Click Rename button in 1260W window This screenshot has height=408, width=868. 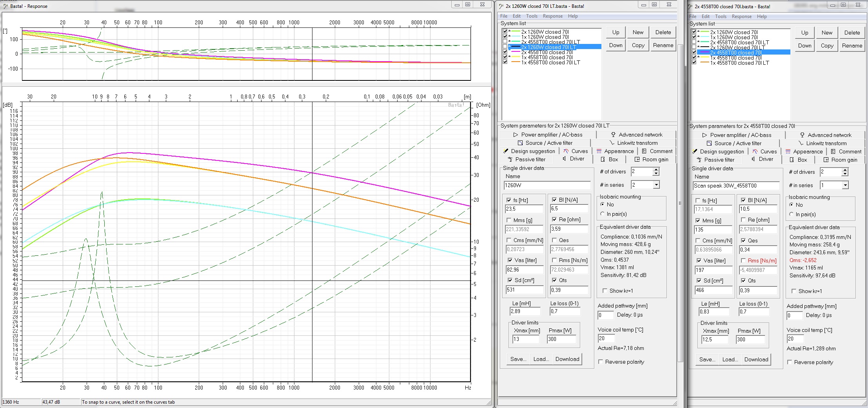pyautogui.click(x=663, y=45)
